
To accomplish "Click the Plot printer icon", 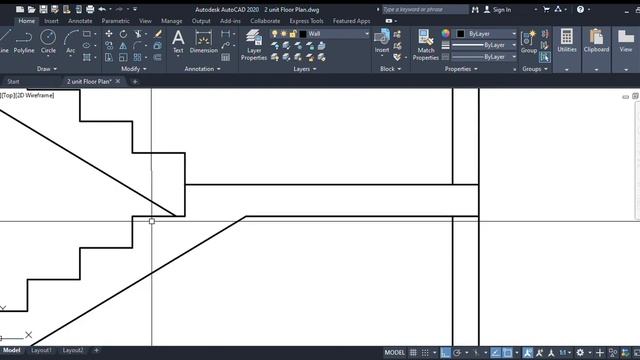I will pos(90,9).
